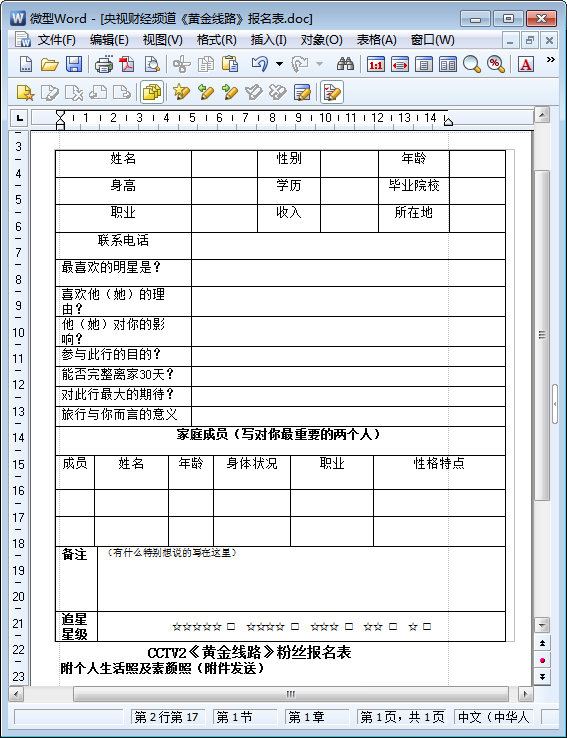Click the red letter A font icon

pos(526,64)
